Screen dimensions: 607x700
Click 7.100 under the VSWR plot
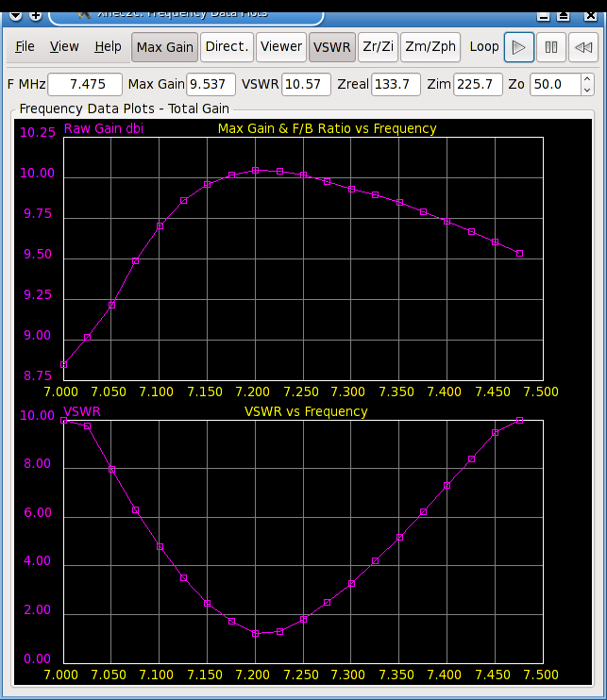[x=156, y=675]
